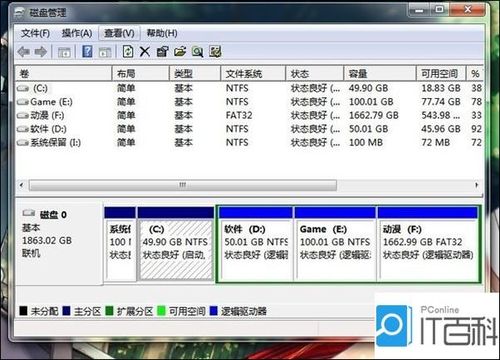Click the light green 可用空间 legend swatch
The width and height of the screenshot is (500, 360).
[x=161, y=311]
